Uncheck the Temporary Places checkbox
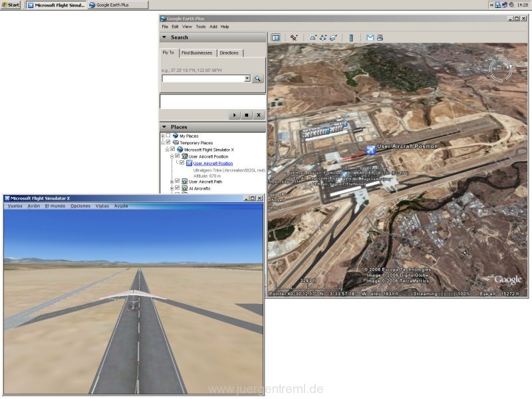 (x=168, y=142)
